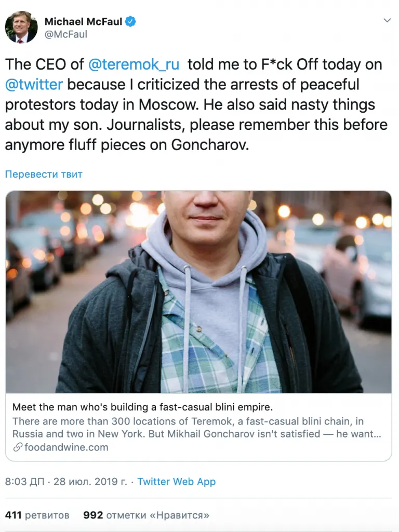Viewport: 399px width, 532px height.
Task: Click Michael McFaul's profile avatar
Action: tap(21, 27)
